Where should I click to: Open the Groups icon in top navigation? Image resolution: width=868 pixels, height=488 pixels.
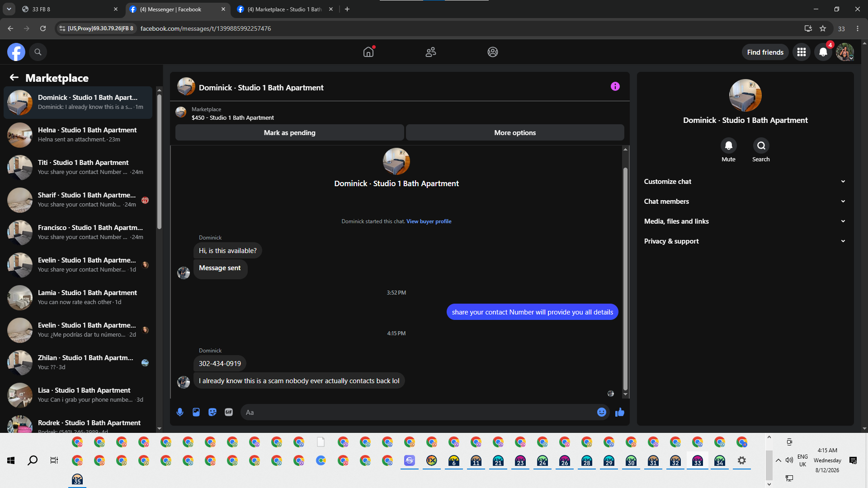[493, 52]
